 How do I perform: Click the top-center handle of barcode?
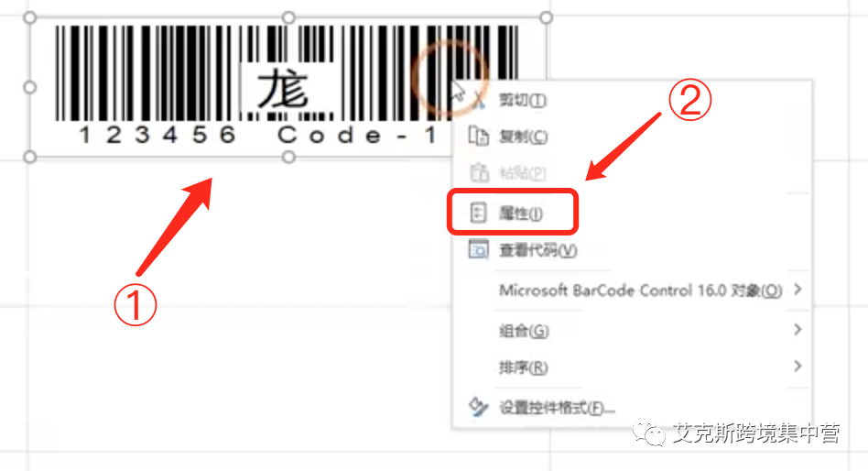288,17
